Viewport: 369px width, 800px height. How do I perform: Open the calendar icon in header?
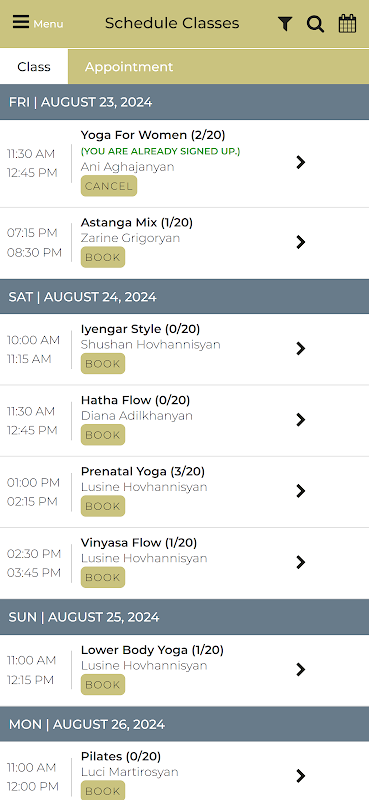tap(347, 23)
